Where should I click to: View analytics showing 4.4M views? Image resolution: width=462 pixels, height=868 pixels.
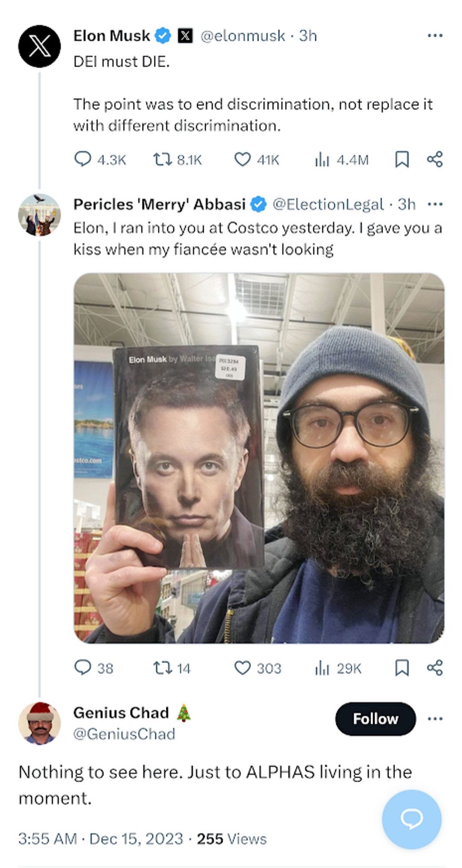pyautogui.click(x=342, y=160)
